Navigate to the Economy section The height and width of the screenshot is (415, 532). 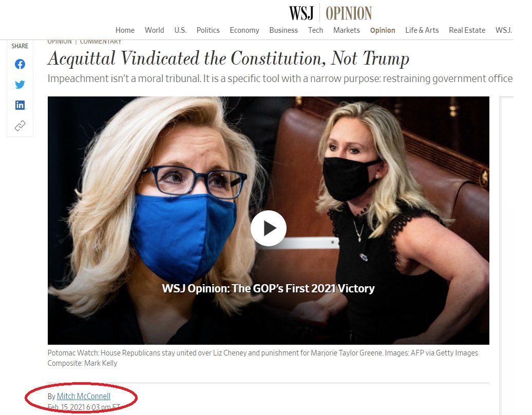(244, 30)
